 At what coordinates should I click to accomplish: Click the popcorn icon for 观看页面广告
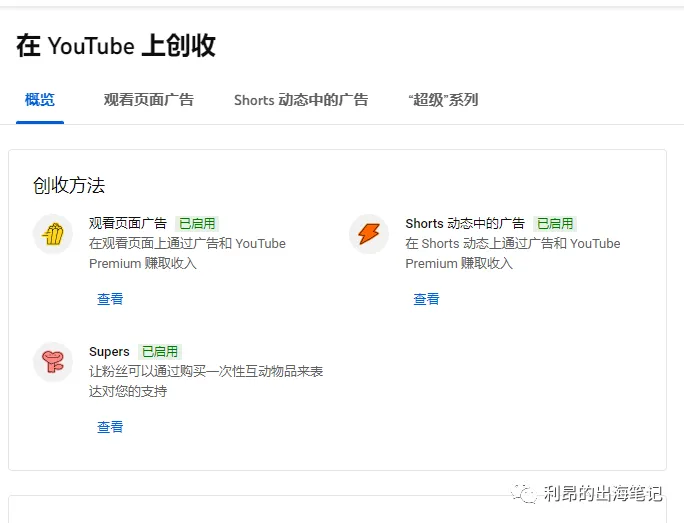tap(53, 234)
